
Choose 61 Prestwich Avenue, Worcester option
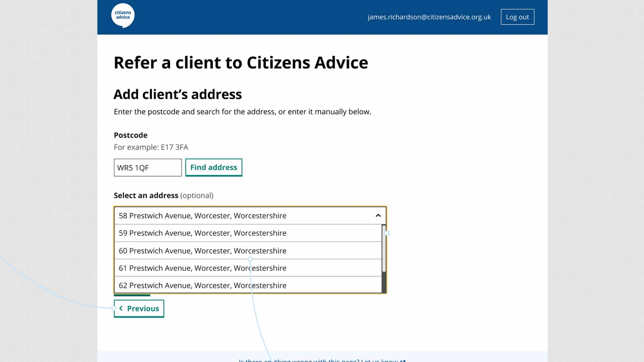coord(248,268)
